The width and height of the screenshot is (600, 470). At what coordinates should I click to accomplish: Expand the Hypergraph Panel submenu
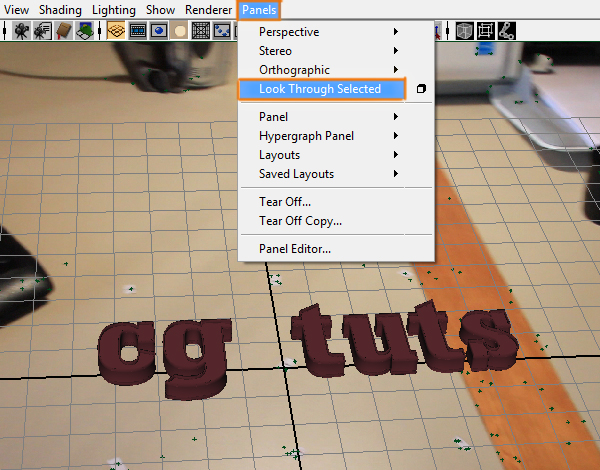pos(329,136)
